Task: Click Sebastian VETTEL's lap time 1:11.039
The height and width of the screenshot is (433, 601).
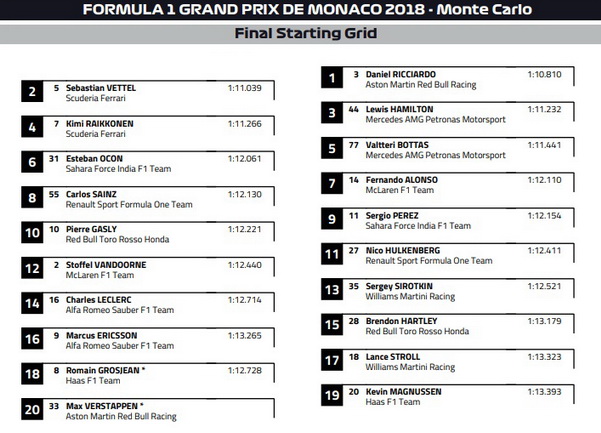Action: pos(245,88)
